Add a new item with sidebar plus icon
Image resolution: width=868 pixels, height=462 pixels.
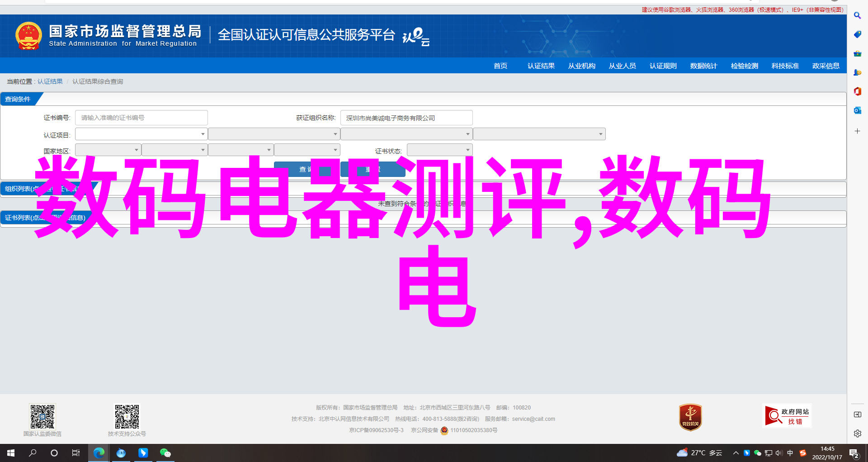[857, 131]
